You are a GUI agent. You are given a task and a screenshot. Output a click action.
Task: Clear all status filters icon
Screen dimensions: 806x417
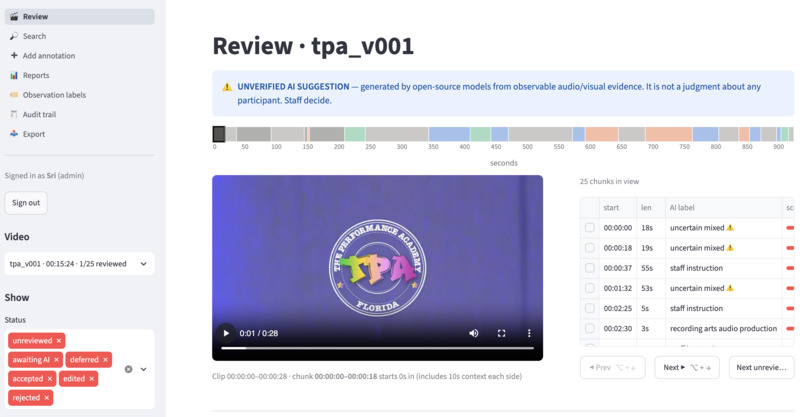point(129,369)
